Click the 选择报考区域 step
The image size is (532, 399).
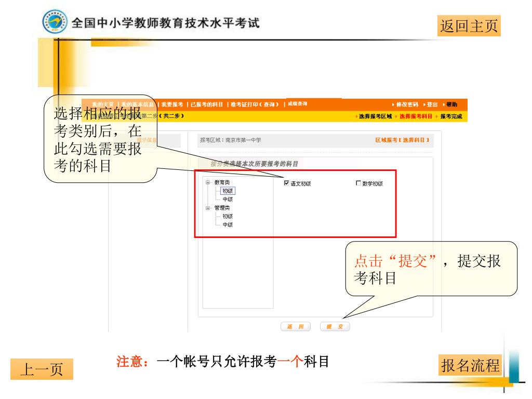point(375,116)
